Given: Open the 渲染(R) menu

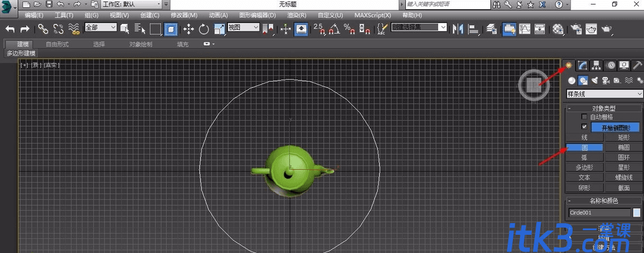Looking at the screenshot, I should [297, 15].
